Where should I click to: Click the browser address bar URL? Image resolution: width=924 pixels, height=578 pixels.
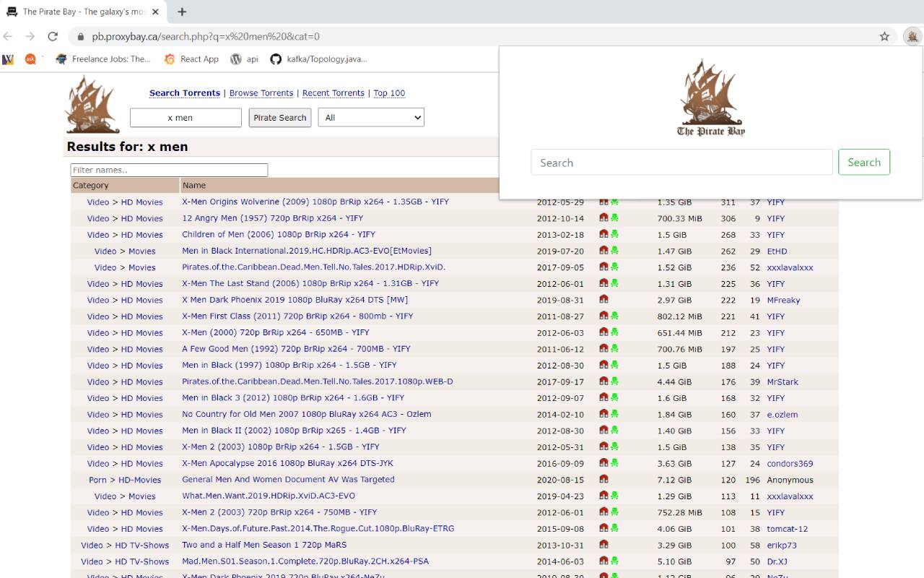coord(206,36)
